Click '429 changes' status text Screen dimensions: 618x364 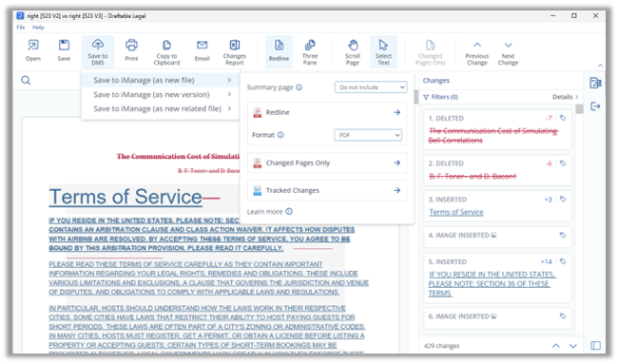tap(441, 346)
